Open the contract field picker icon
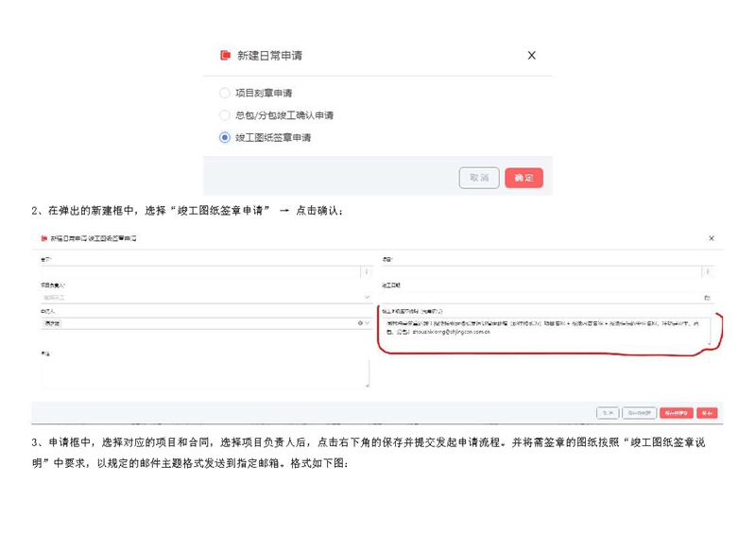 [x=707, y=271]
